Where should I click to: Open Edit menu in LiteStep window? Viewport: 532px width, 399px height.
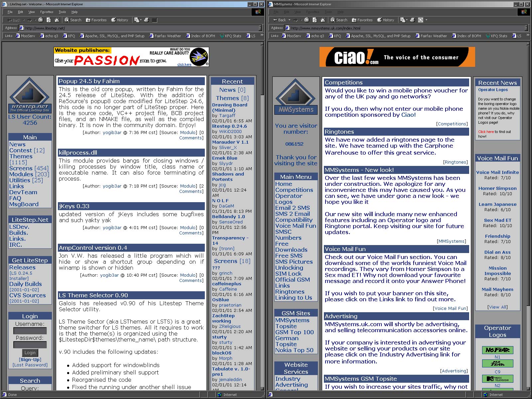pyautogui.click(x=21, y=12)
